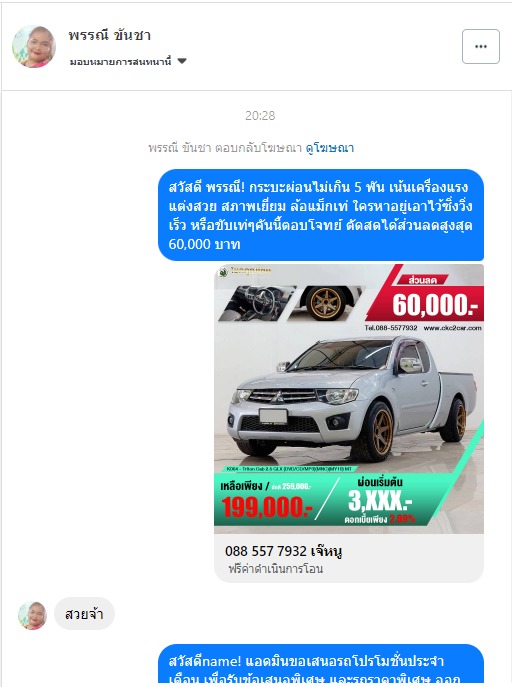
Task: Click the 3,XXX installment starting text
Action: tap(380, 500)
